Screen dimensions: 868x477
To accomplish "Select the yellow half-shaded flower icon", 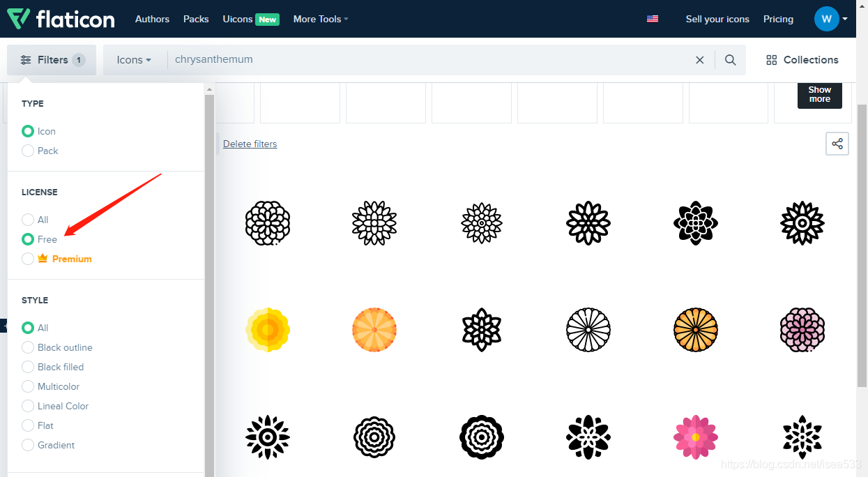I will [268, 329].
